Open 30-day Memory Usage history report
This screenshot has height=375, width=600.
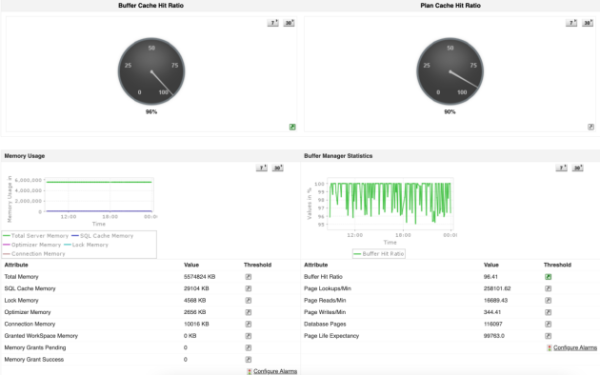pyautogui.click(x=278, y=168)
